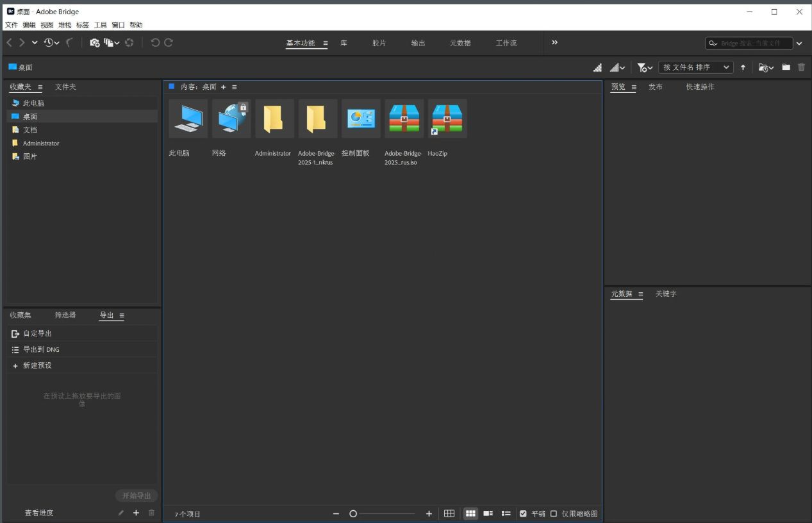Click the boomerang return icon in toolbar
The height and width of the screenshot is (523, 812).
tap(70, 42)
